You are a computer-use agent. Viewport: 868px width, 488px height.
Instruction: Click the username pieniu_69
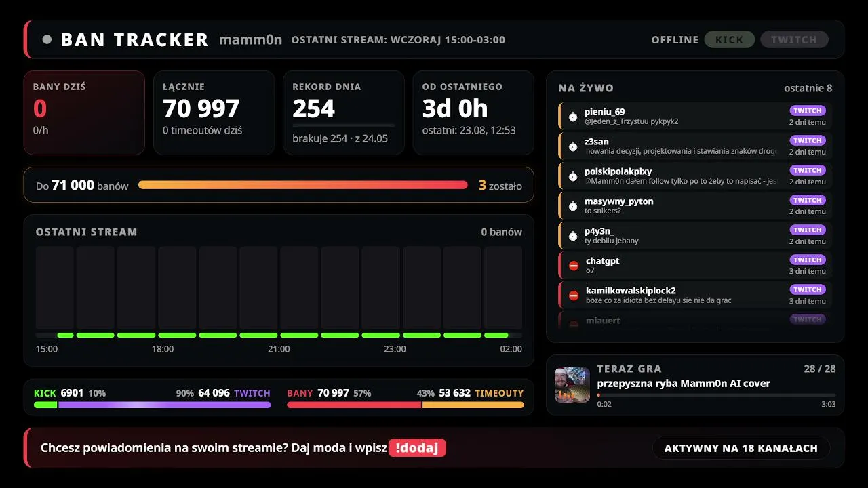tap(605, 112)
